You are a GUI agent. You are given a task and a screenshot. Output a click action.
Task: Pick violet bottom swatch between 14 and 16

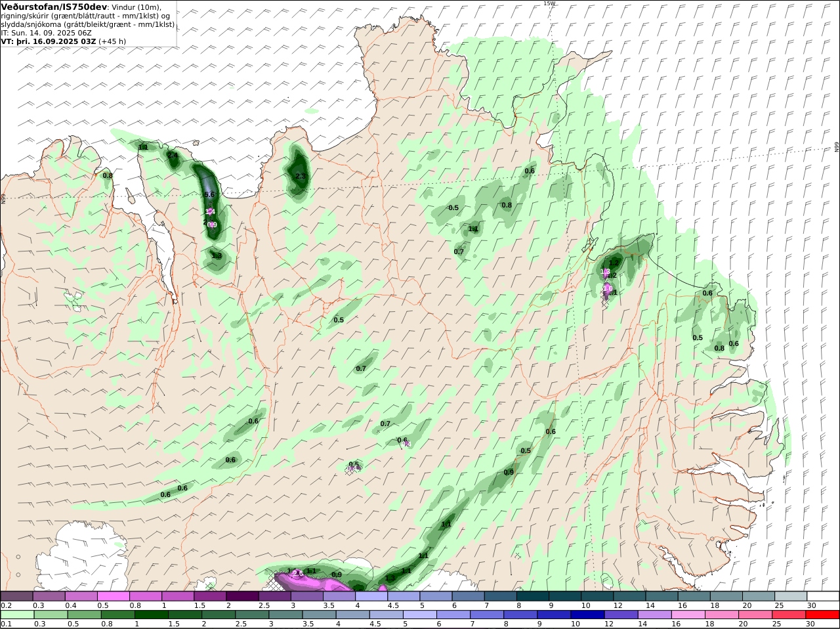click(656, 615)
